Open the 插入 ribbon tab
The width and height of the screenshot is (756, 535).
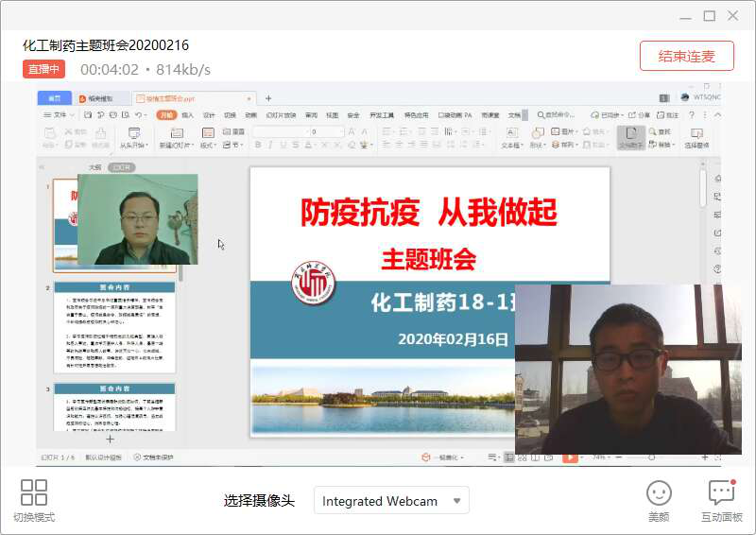(187, 115)
